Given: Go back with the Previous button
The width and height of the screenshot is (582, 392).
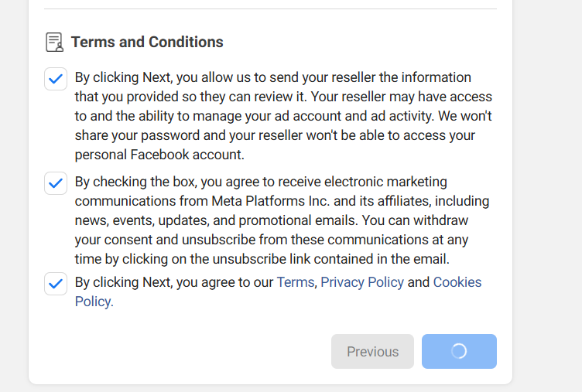Looking at the screenshot, I should 373,351.
